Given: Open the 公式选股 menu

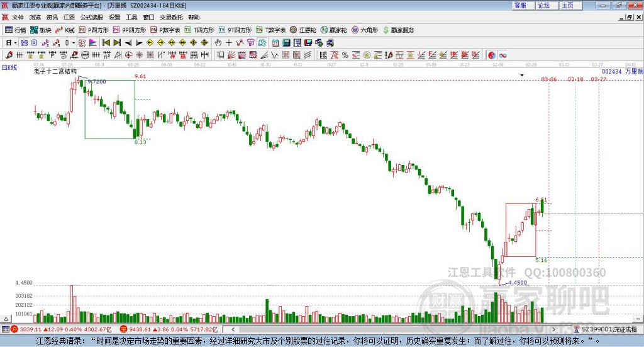Looking at the screenshot, I should click(x=92, y=17).
